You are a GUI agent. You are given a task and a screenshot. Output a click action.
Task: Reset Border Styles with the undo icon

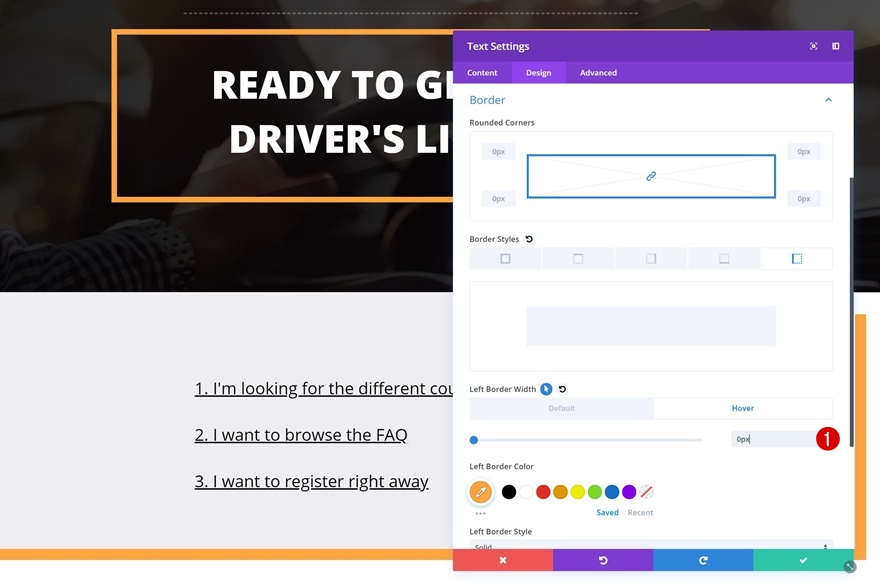[529, 239]
